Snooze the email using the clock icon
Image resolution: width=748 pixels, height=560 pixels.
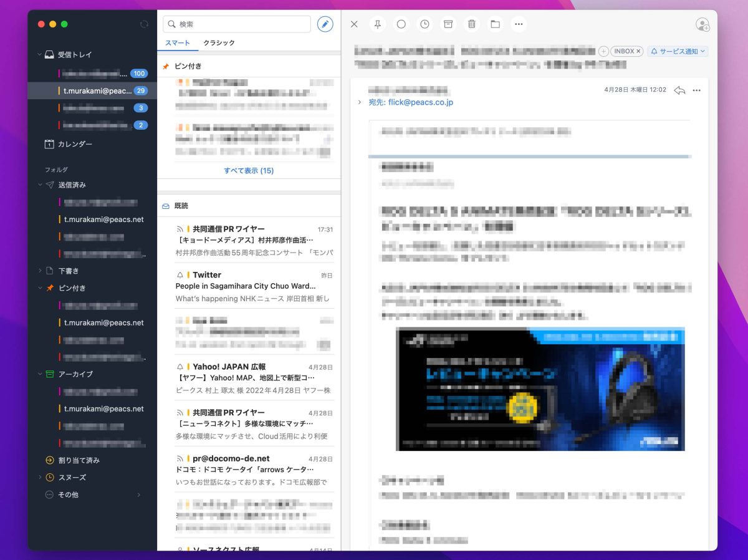(424, 24)
